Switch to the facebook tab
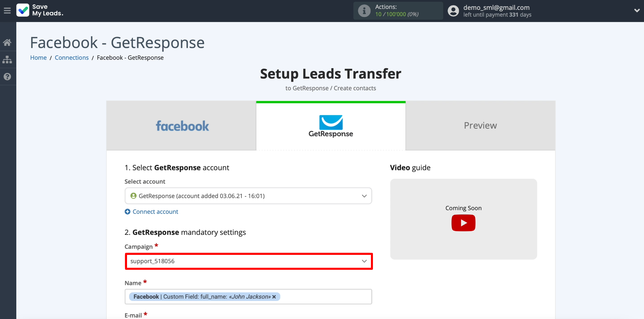This screenshot has height=319, width=644. [x=181, y=126]
